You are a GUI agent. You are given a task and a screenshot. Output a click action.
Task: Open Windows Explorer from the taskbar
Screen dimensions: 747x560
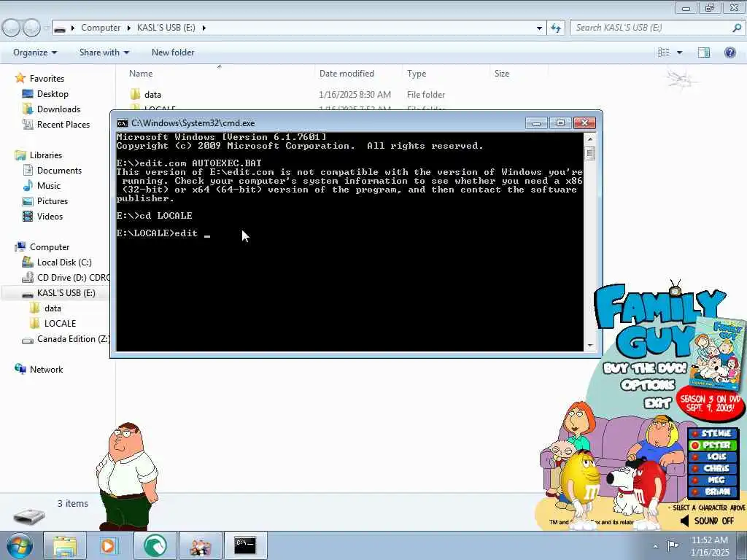click(65, 545)
